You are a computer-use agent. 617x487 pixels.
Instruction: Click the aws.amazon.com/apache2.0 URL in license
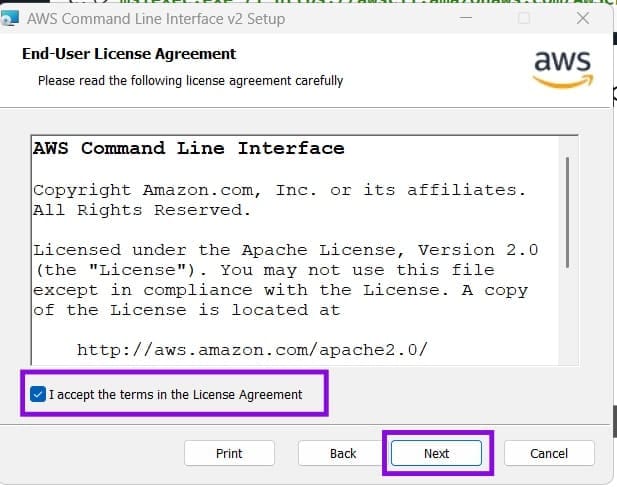[252, 349]
